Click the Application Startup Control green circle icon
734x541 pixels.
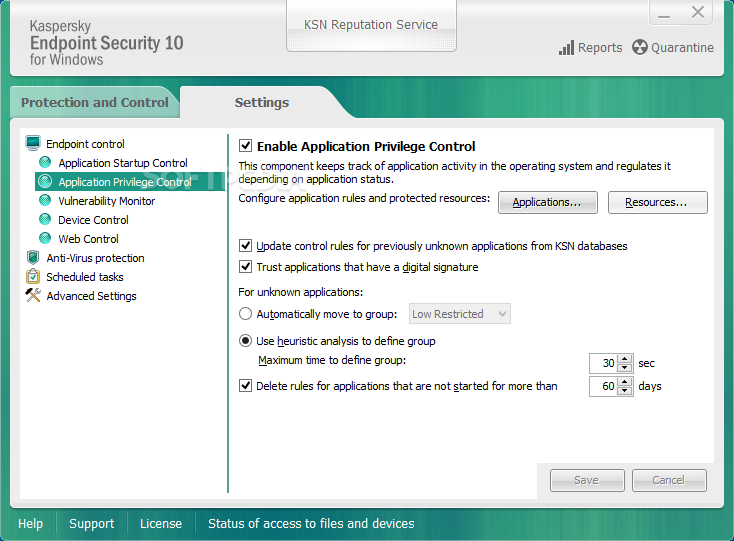point(45,162)
